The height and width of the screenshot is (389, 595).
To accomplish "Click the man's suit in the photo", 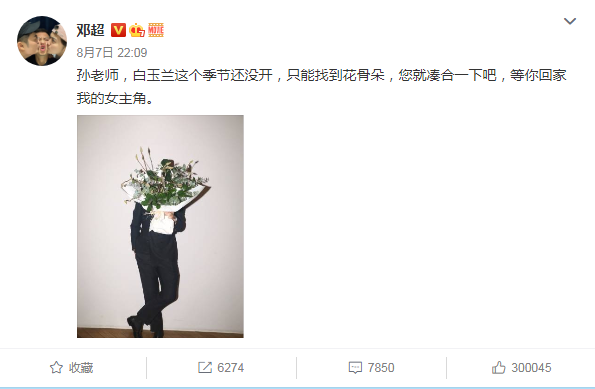I will (157, 266).
